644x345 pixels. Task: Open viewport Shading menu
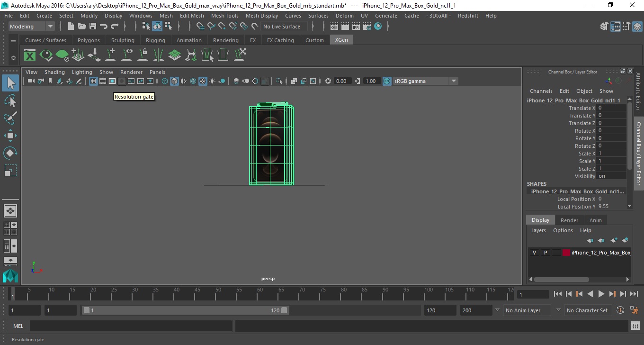point(54,72)
